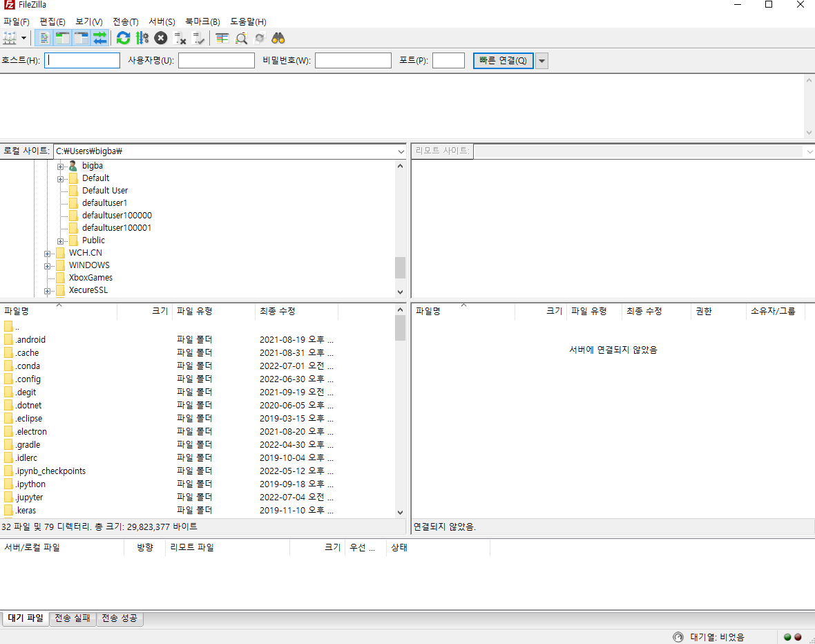Screen dimensions: 815x644
Task: Click the local tree scroll-down arrow
Action: point(400,292)
